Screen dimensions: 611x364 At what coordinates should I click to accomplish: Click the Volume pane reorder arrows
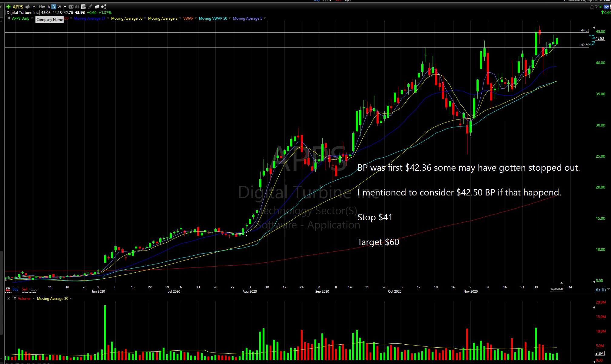click(x=15, y=298)
